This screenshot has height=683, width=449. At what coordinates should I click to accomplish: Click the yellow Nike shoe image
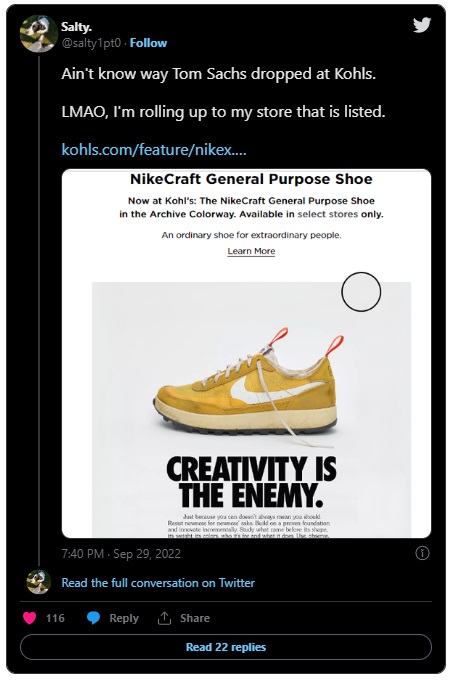[x=246, y=389]
